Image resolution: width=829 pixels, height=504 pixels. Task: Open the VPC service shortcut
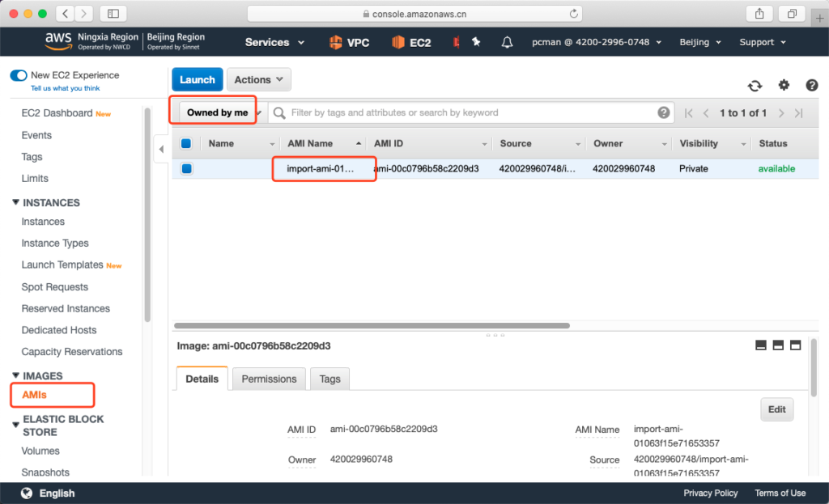[349, 42]
